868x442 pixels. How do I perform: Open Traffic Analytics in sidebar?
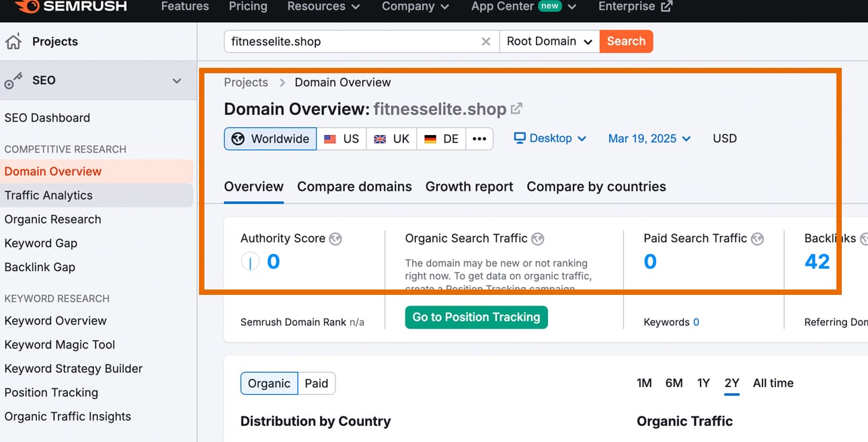(x=97, y=195)
